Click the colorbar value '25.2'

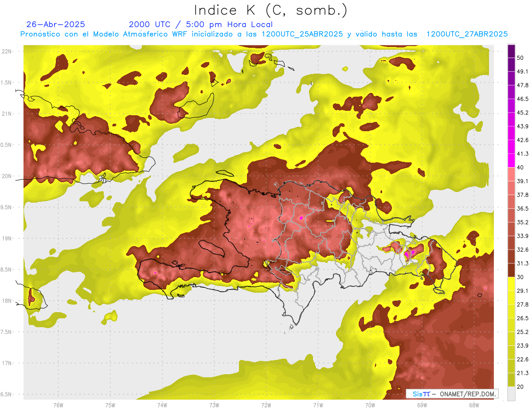(x=523, y=332)
